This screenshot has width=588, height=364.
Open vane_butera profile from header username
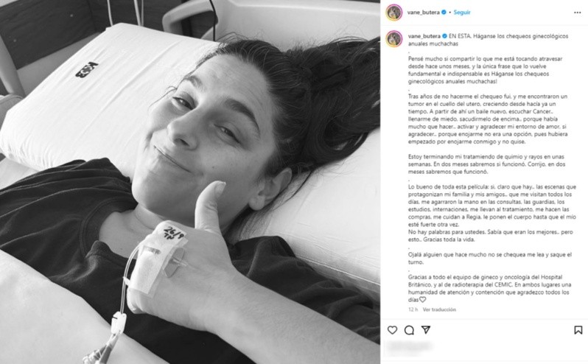click(424, 13)
